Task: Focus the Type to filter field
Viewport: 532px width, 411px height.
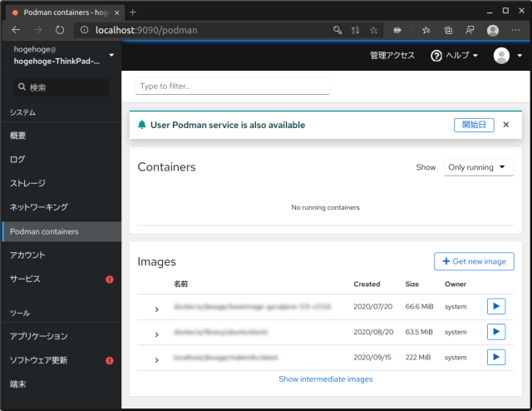Action: (233, 86)
